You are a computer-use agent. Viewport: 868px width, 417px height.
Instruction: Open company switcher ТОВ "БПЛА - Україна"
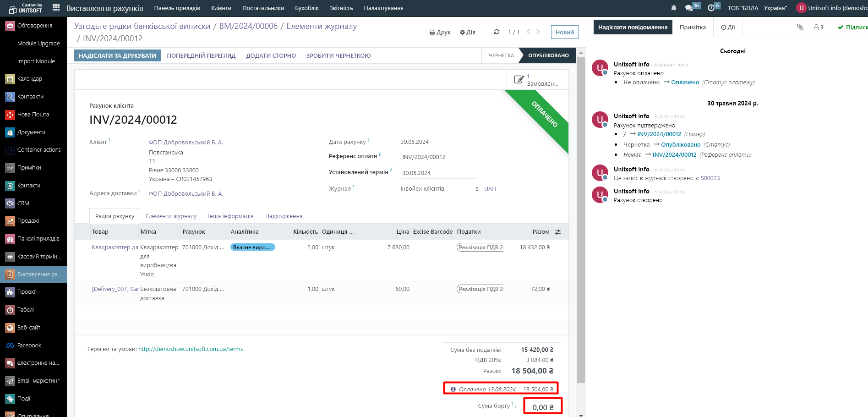click(757, 8)
